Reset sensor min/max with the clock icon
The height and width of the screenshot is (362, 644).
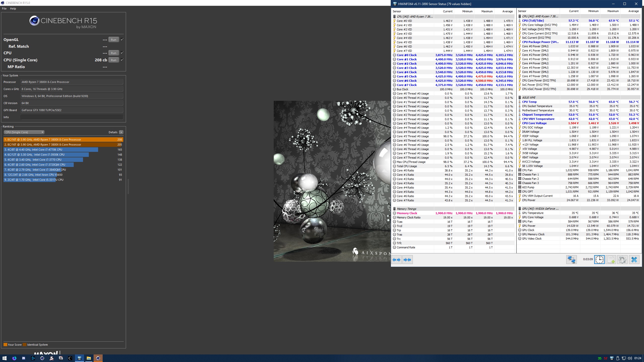599,260
